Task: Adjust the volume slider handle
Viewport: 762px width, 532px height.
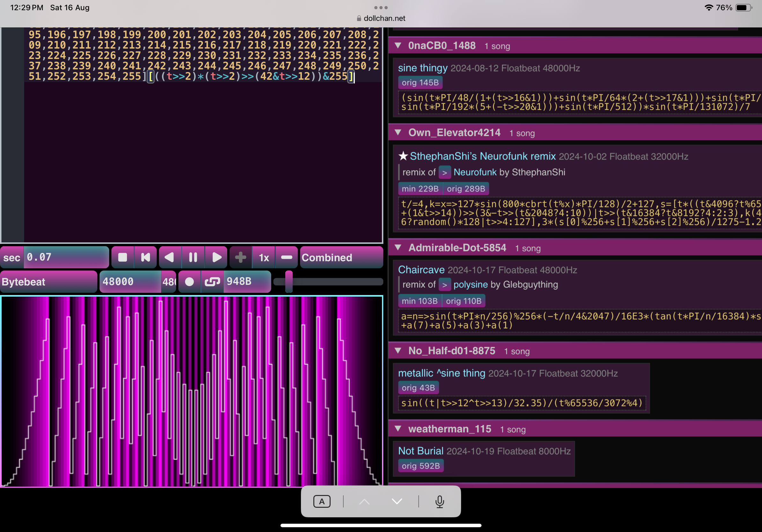Action: click(289, 282)
